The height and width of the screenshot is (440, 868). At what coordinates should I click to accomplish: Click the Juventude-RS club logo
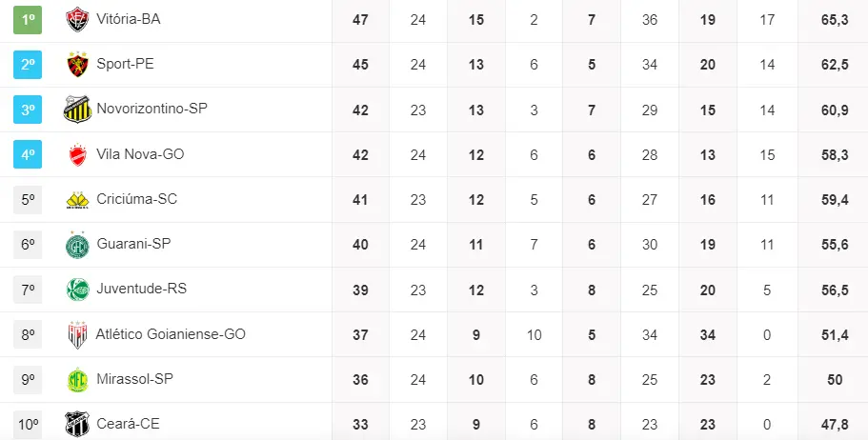point(76,290)
